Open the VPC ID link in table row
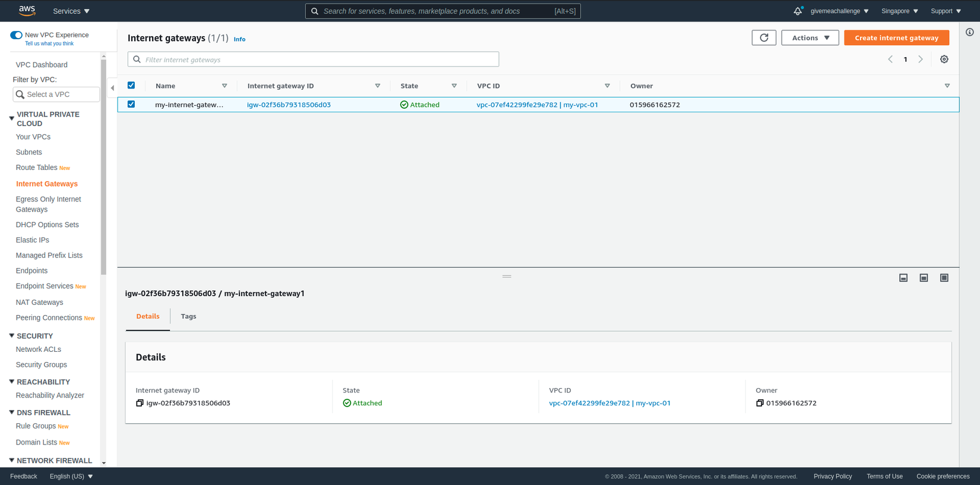This screenshot has width=980, height=485. [537, 105]
